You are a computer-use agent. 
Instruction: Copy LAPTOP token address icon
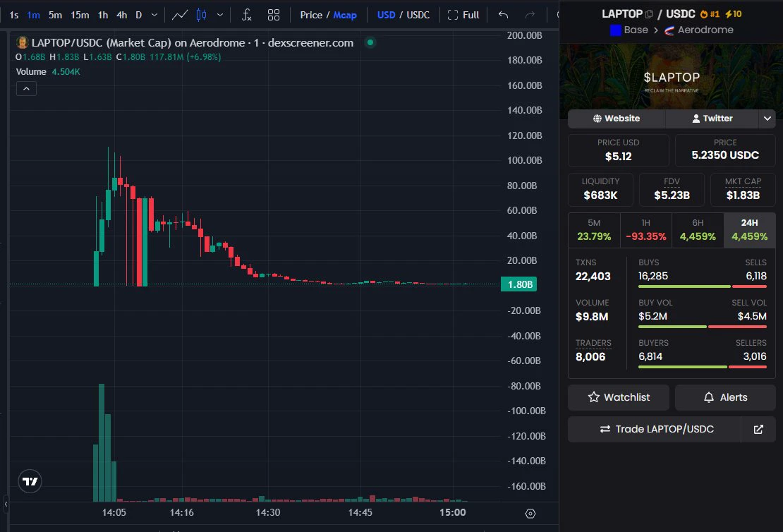649,14
